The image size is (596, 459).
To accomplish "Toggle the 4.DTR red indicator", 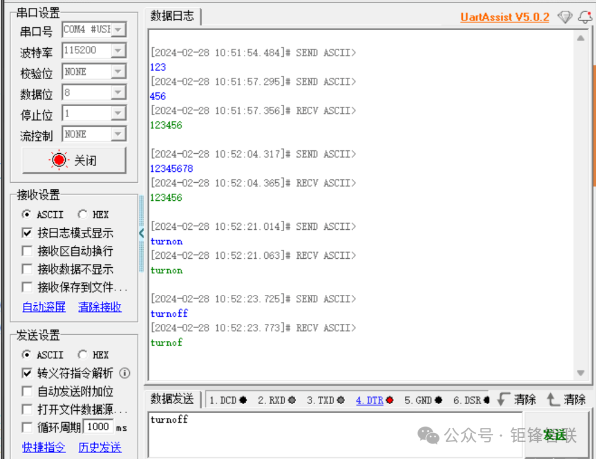I will 390,400.
